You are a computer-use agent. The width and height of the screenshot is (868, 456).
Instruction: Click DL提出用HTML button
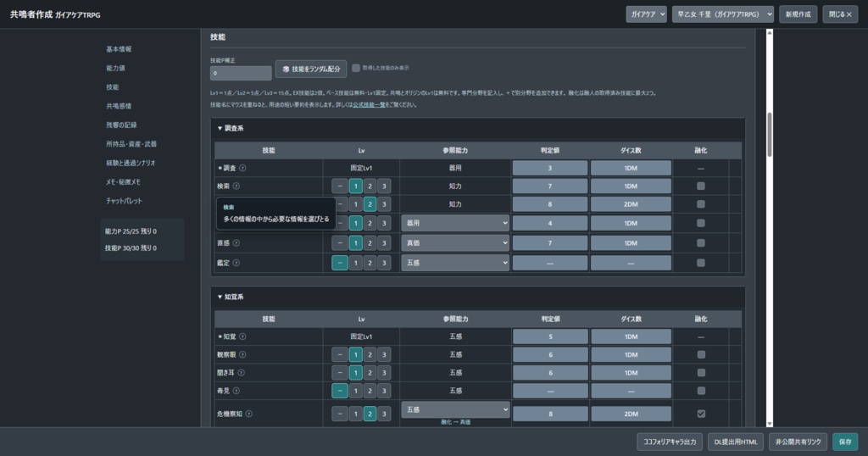736,442
